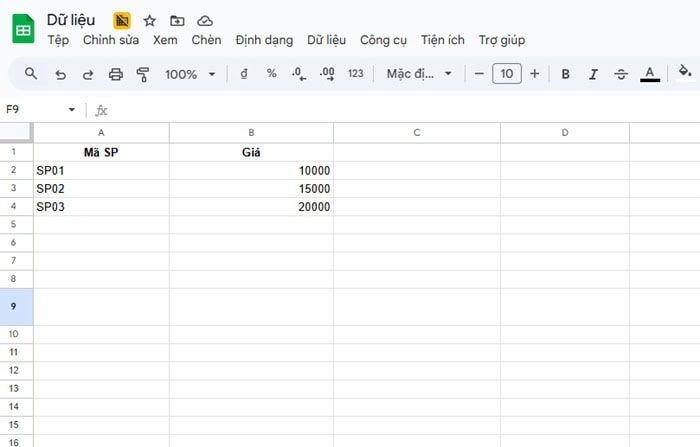Check the cloud save status icon
Screen dimensions: 700x447
(205, 20)
